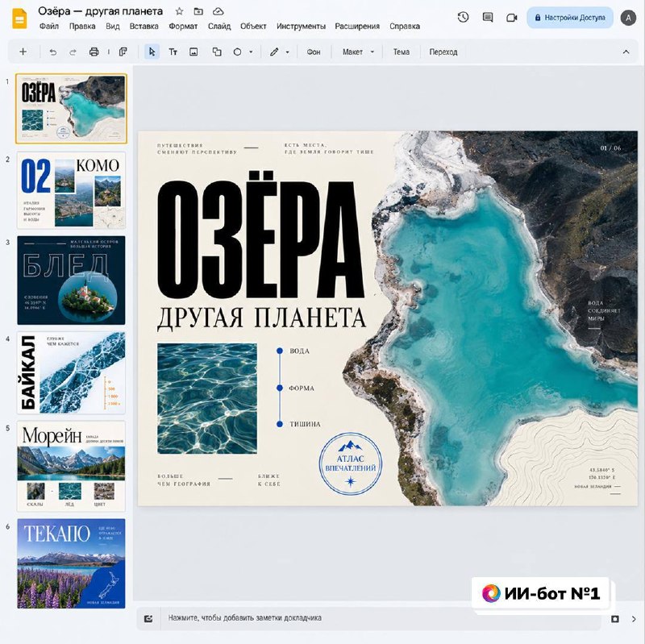Click the Тема theme button
645x644 pixels.
pyautogui.click(x=401, y=52)
